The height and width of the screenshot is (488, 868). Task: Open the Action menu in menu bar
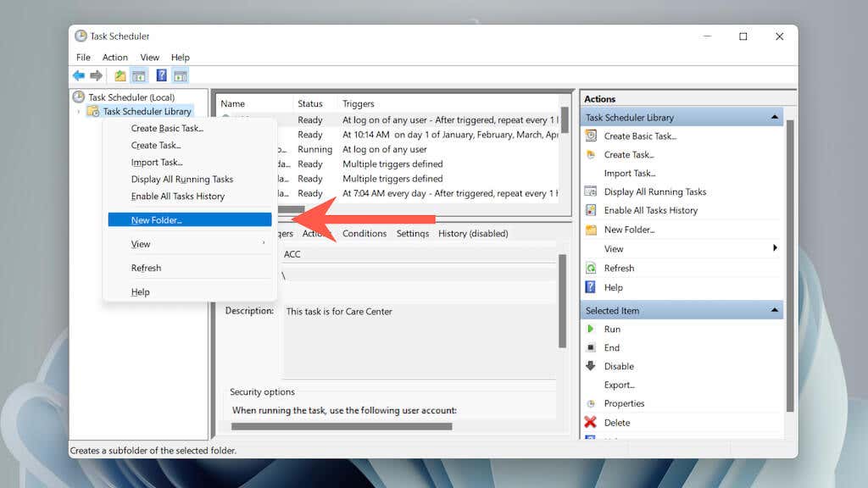pos(115,57)
